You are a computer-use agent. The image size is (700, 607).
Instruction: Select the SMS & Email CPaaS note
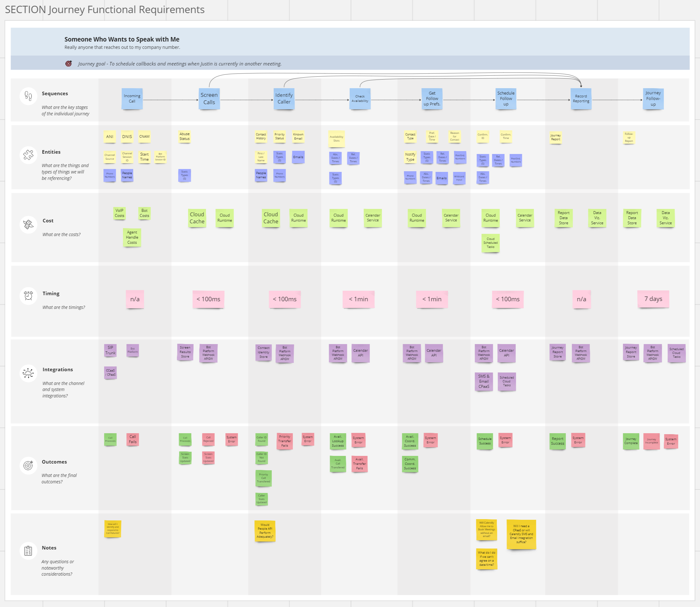tap(484, 381)
